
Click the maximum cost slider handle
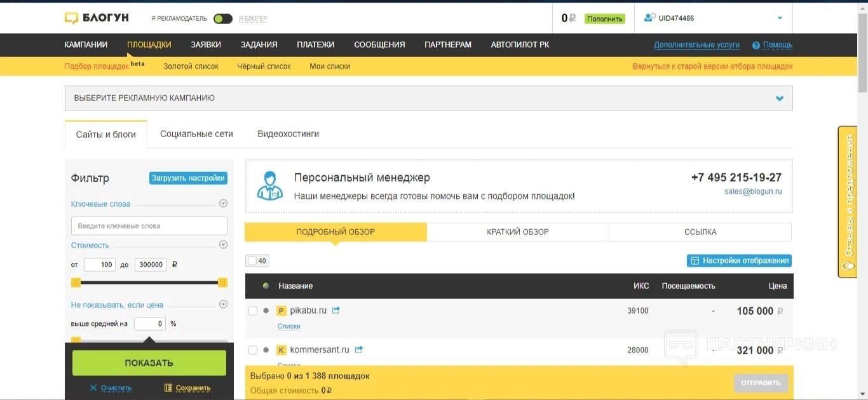(x=222, y=283)
